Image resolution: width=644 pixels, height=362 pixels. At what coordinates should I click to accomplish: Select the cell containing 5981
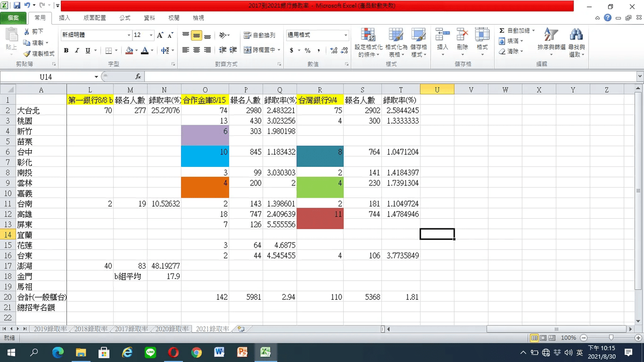coord(246,297)
